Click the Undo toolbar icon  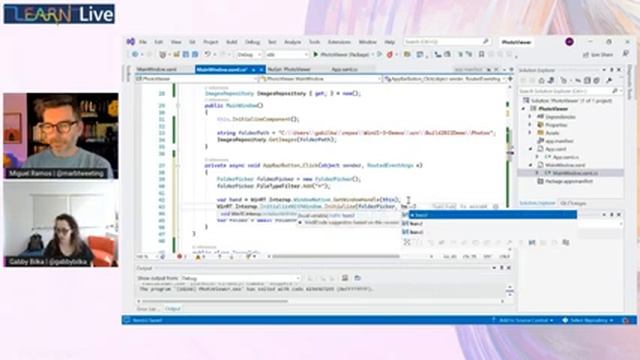[x=208, y=54]
